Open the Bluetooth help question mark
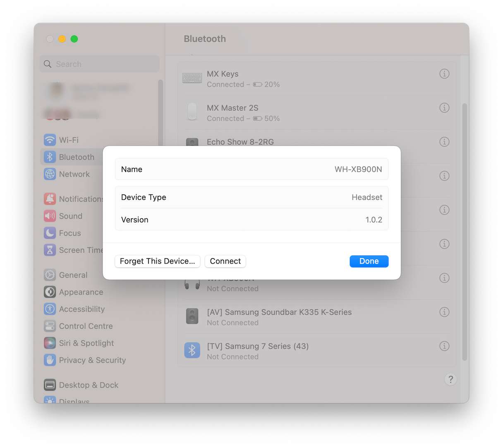503x448 pixels. (450, 379)
